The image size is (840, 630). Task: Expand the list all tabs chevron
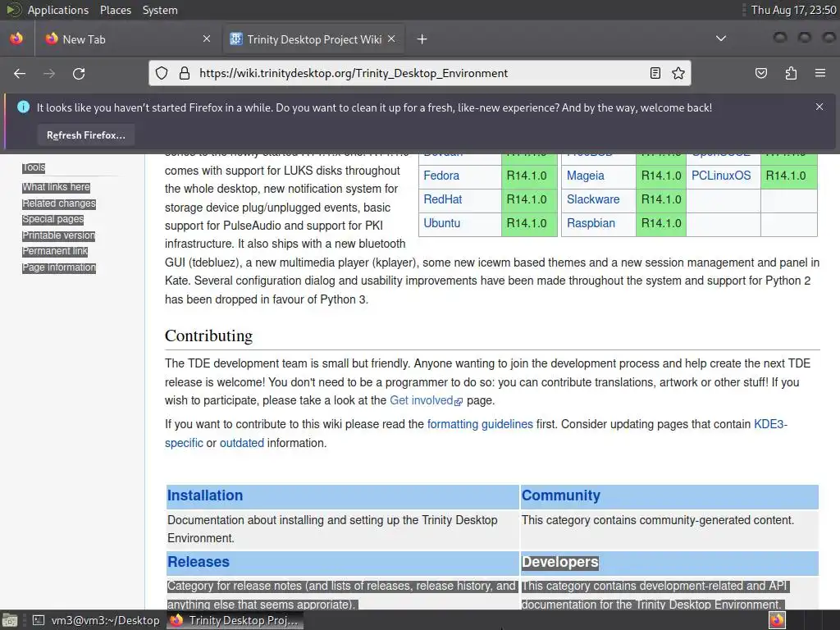click(721, 39)
